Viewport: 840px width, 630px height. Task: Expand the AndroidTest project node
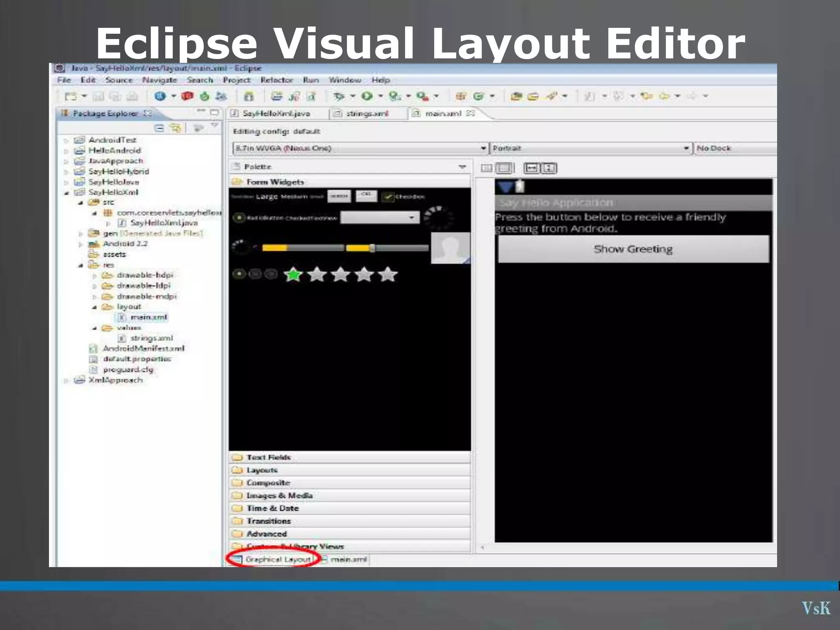coord(66,140)
